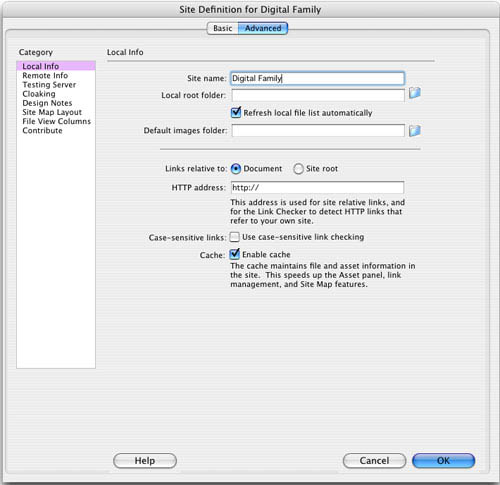Enable case-sensitive link checking

[x=235, y=237]
